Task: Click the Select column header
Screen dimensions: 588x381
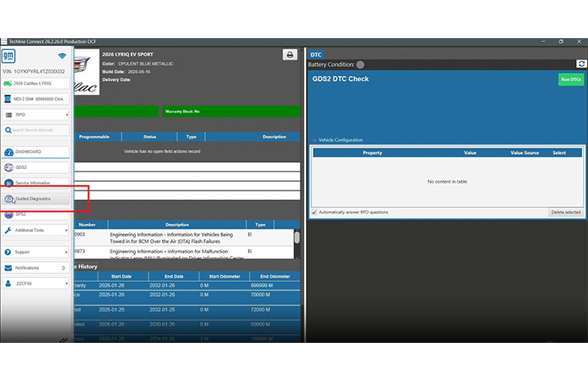Action: [559, 153]
